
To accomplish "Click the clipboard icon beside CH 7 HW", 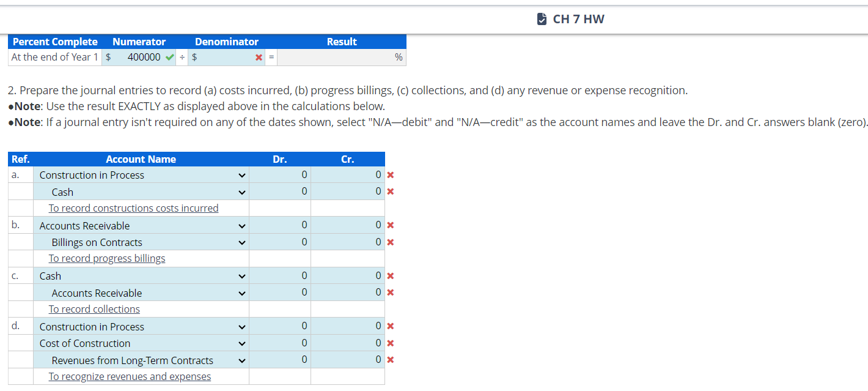I will point(542,18).
